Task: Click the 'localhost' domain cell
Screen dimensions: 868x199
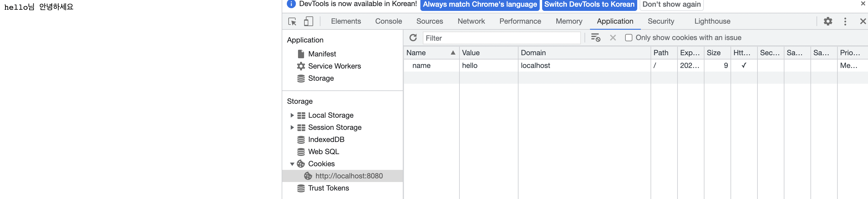Action: coord(584,66)
